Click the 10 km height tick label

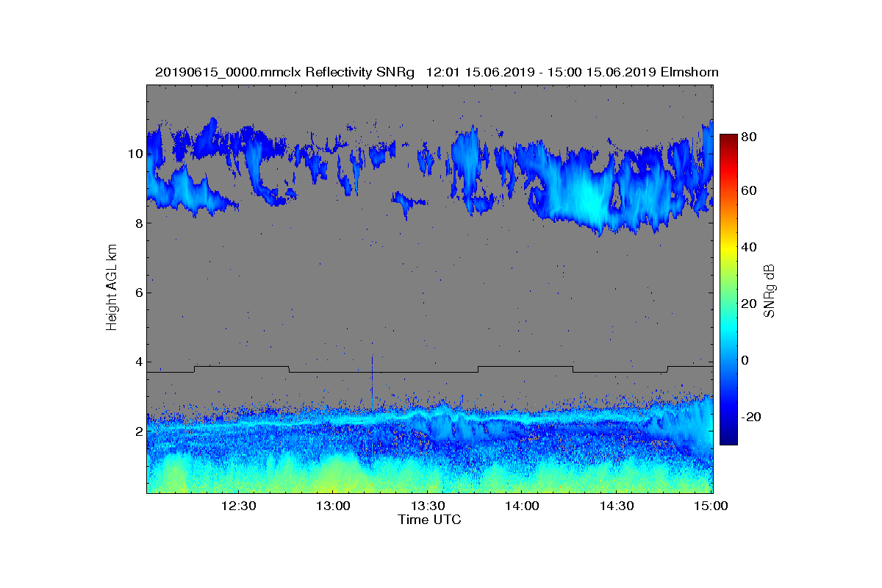(x=135, y=154)
